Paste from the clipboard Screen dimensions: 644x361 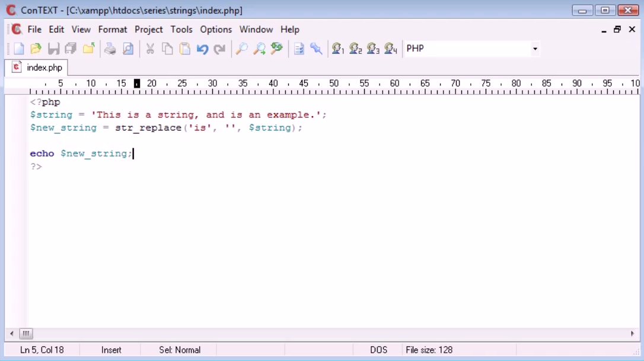click(x=184, y=49)
